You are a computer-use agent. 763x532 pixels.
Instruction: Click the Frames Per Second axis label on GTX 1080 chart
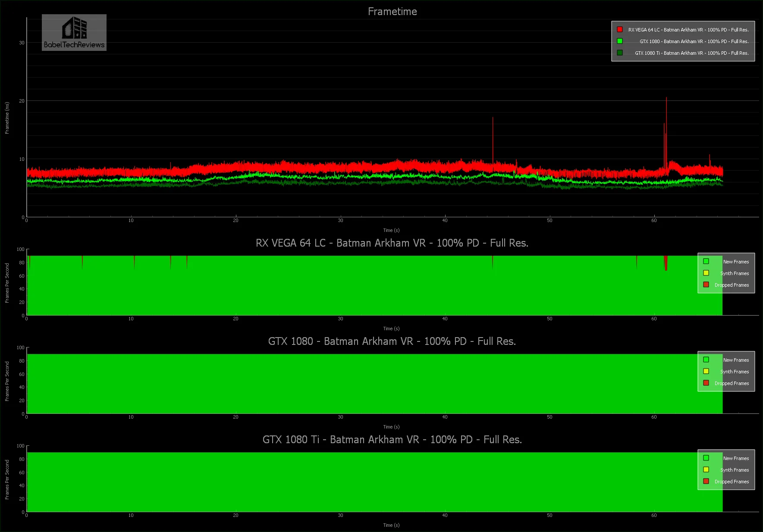point(7,381)
